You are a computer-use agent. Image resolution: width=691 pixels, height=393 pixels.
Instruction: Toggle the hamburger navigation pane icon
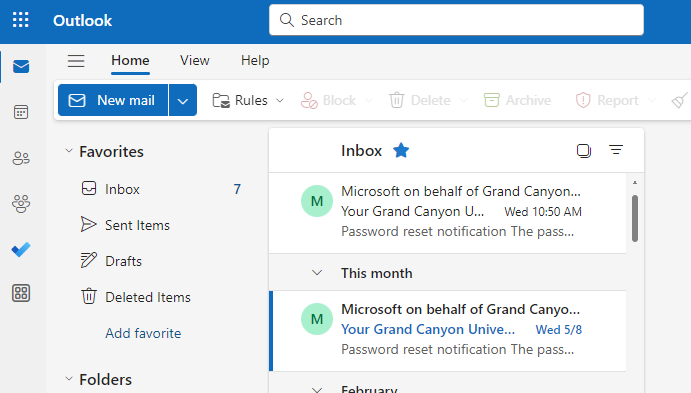(76, 61)
